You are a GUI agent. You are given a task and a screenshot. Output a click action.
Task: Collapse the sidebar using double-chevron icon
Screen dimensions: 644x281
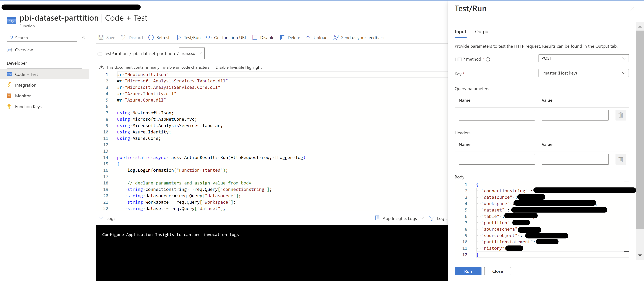point(84,38)
